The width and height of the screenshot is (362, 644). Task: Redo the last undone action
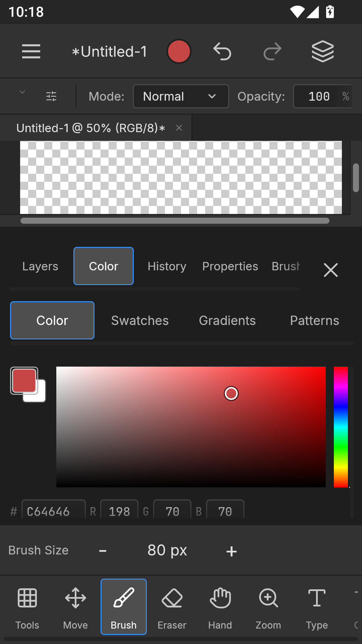click(272, 51)
